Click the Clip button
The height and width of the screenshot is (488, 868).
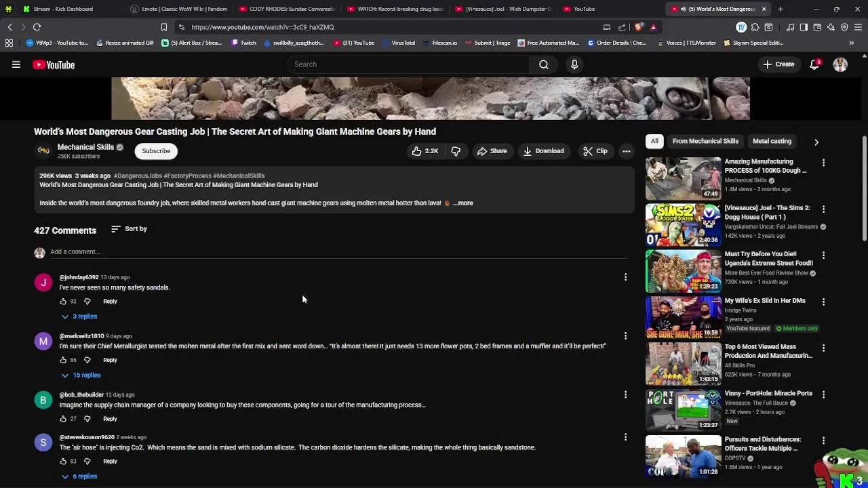595,151
